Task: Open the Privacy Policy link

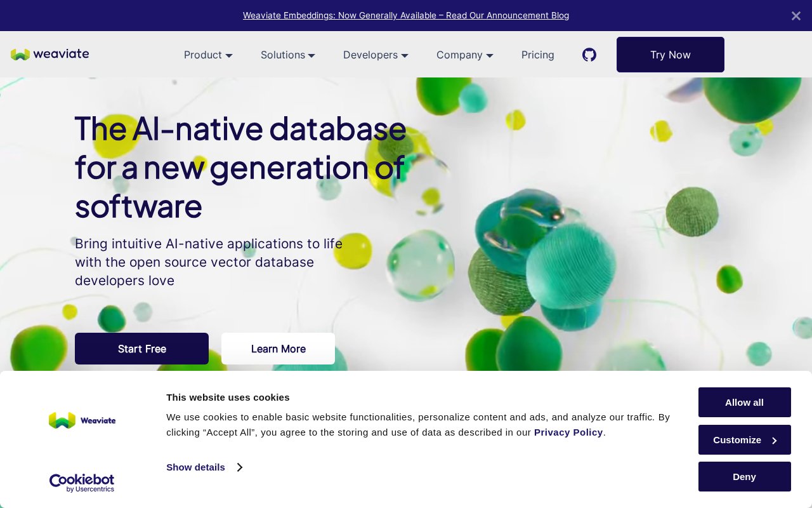Action: 568,432
